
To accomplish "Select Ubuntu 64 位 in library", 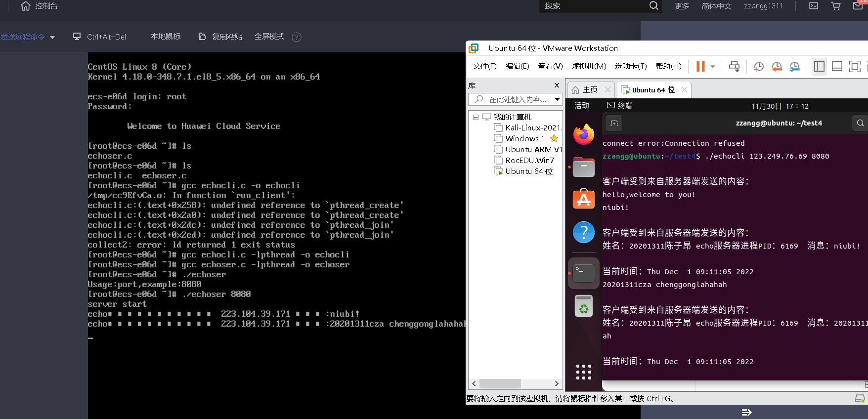I will (x=523, y=171).
